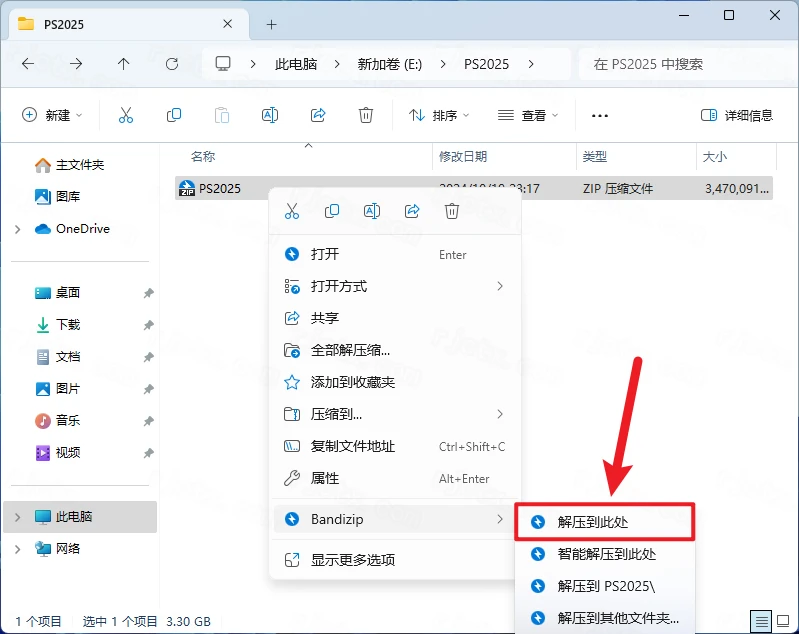This screenshot has height=634, width=799.
Task: Add a new tab with the plus button
Action: [x=272, y=24]
